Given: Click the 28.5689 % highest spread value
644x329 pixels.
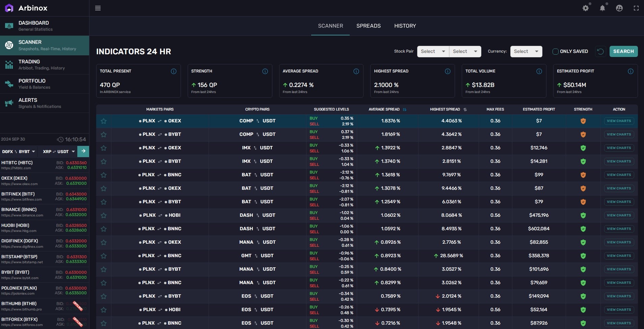Looking at the screenshot, I should (x=452, y=256).
